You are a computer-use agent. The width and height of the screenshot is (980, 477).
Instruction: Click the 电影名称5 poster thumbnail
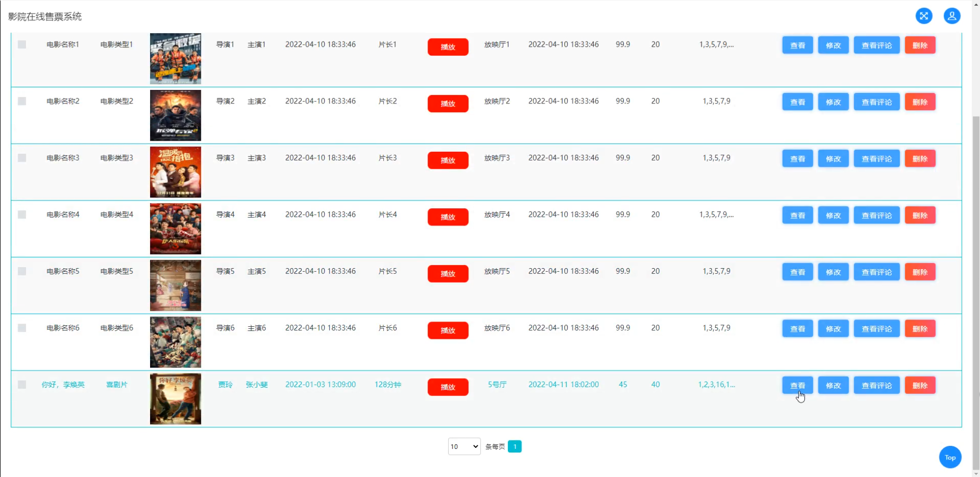(176, 285)
